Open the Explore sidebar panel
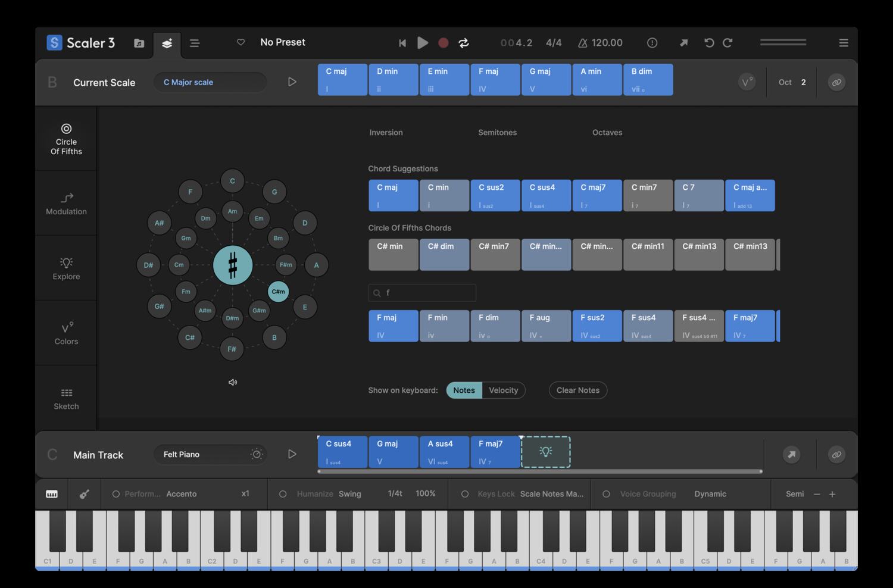This screenshot has width=893, height=588. [65, 268]
